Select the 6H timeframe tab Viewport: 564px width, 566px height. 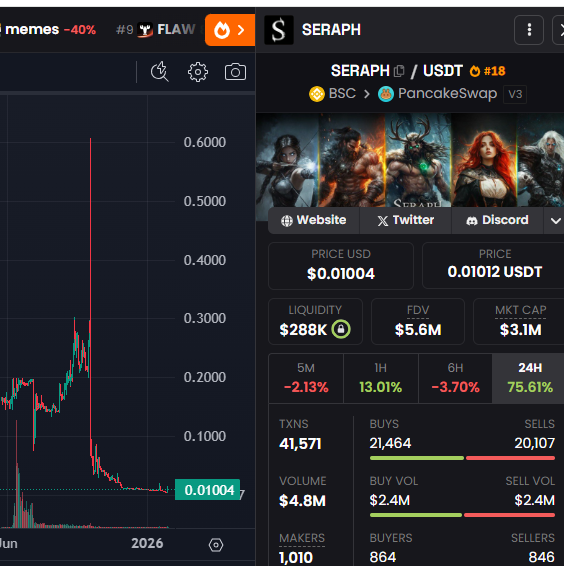455,378
